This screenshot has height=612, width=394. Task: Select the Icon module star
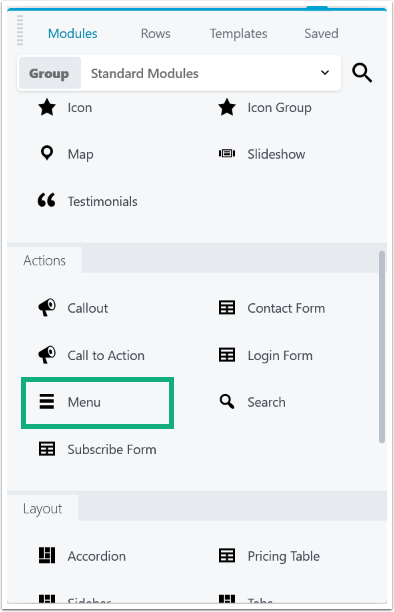coord(47,107)
